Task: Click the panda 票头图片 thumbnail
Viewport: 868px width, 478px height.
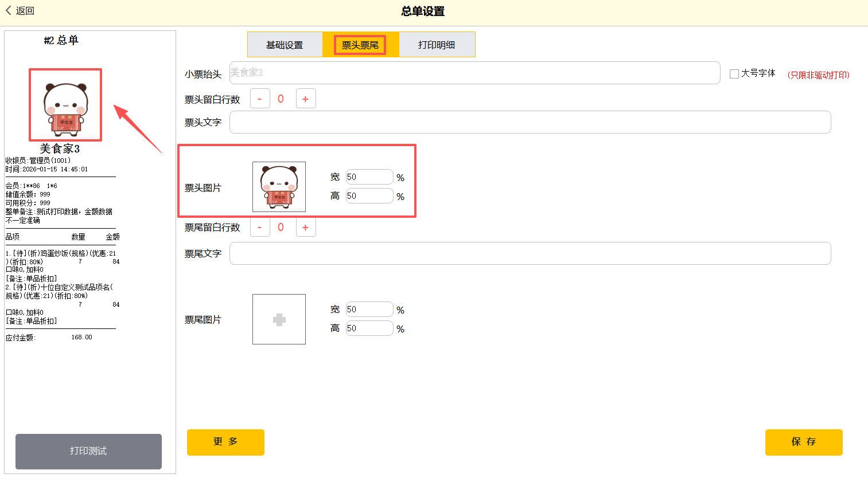Action: 279,187
